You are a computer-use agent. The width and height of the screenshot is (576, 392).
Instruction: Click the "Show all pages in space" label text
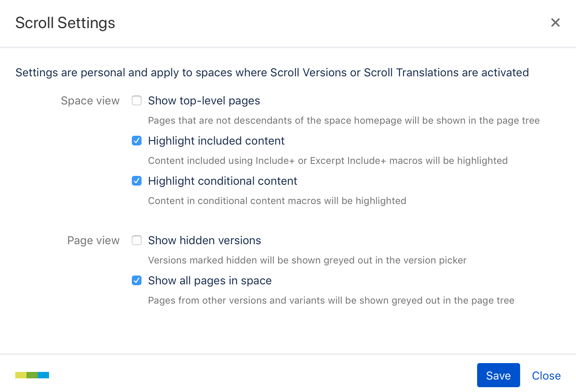pos(209,281)
